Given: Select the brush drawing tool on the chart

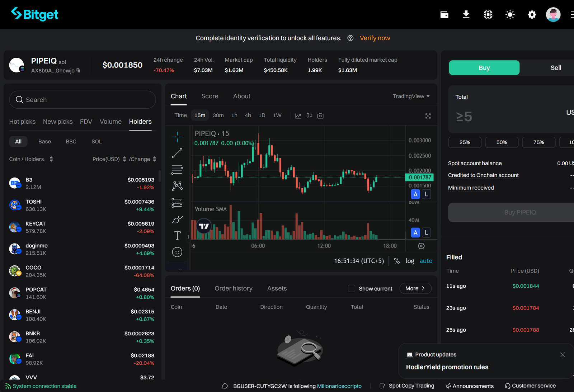Looking at the screenshot, I should click(177, 219).
